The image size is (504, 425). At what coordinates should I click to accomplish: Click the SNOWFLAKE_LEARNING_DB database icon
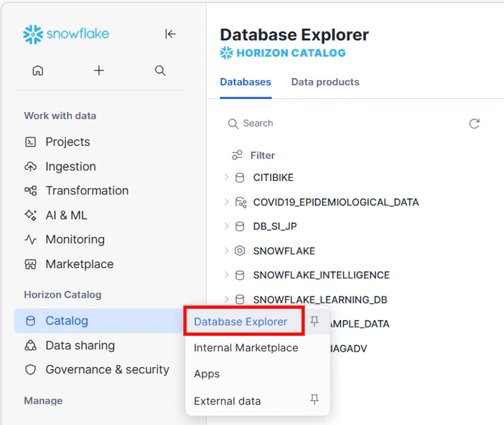240,299
